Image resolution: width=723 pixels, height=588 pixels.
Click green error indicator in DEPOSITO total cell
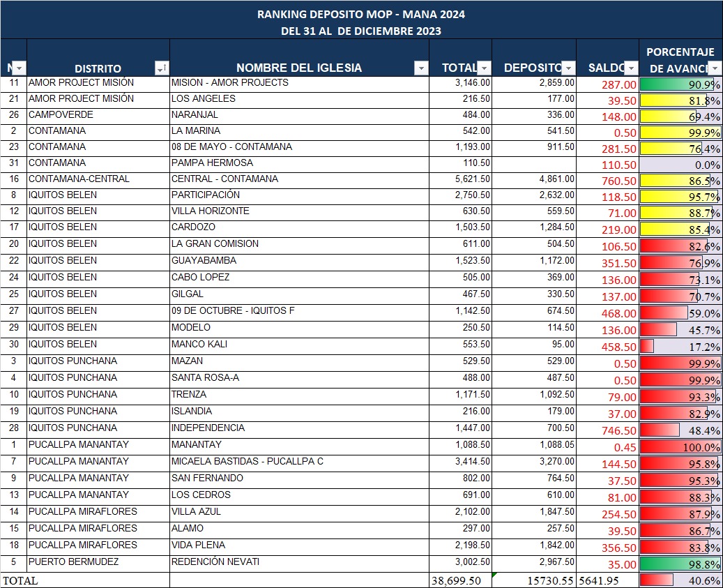coord(495,575)
